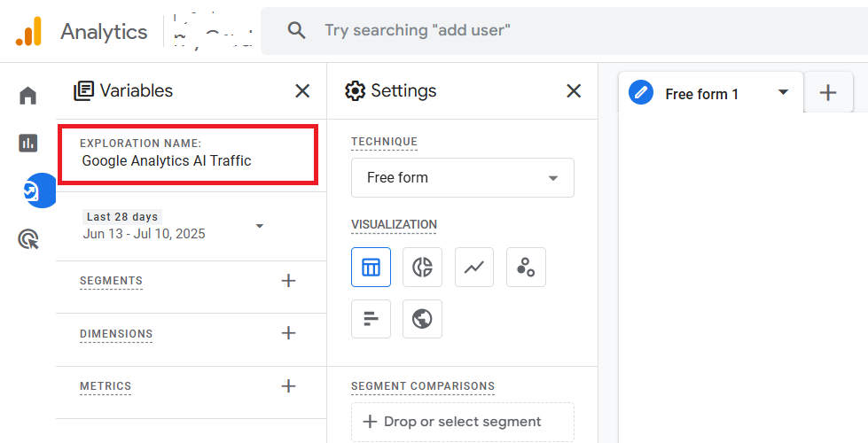868x443 pixels.
Task: Open the Home icon in left sidebar
Action: tap(28, 96)
